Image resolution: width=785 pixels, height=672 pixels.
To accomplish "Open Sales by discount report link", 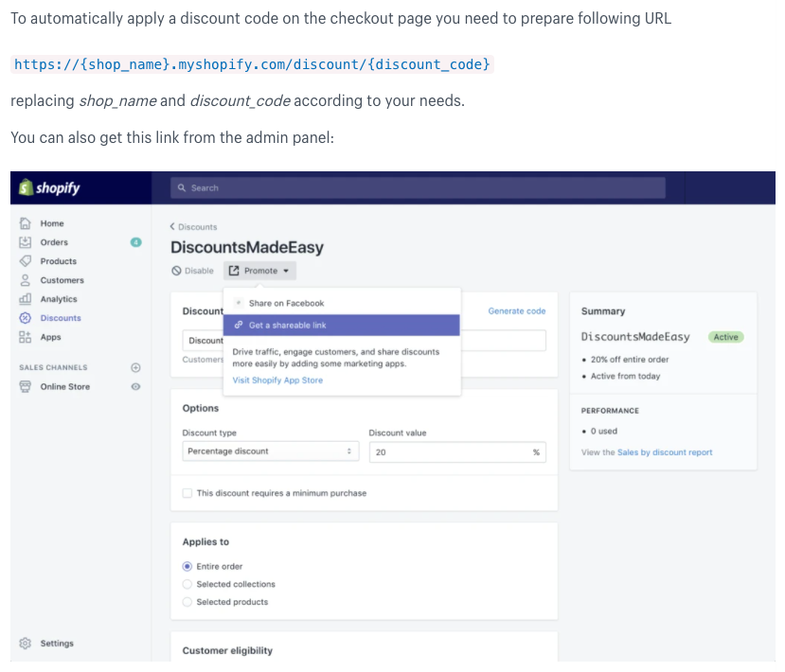I will coord(665,452).
